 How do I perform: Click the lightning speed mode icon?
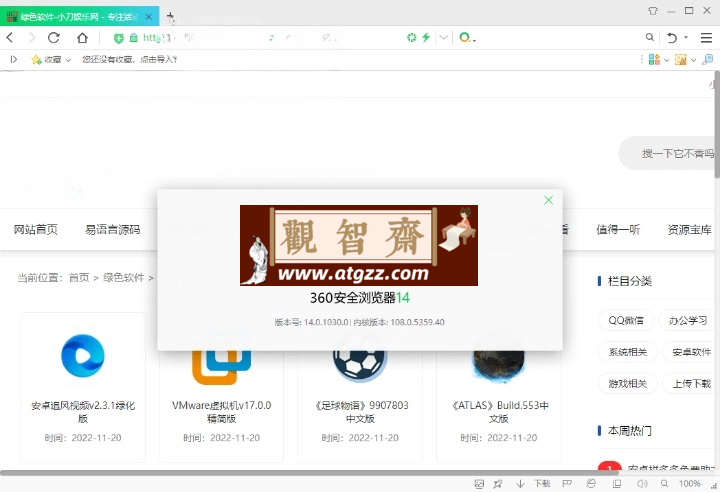pos(426,37)
